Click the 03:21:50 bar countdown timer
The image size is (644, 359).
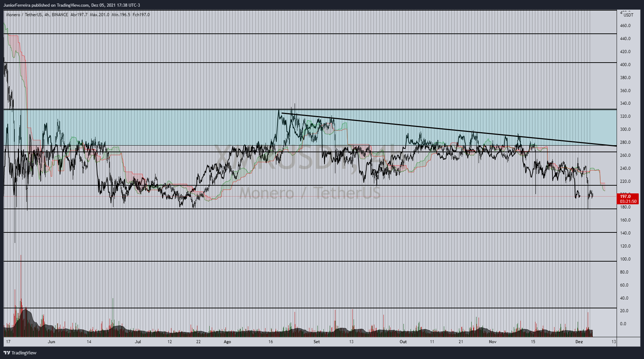[x=628, y=201]
